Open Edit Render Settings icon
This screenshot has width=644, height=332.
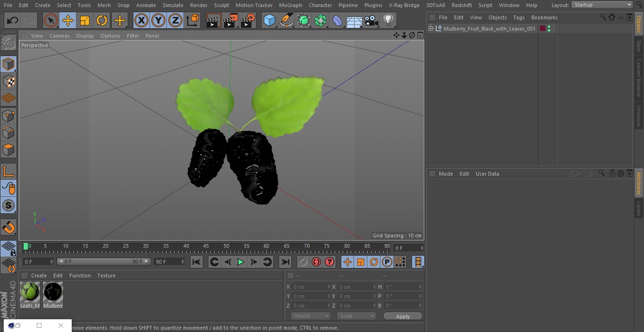tap(248, 20)
